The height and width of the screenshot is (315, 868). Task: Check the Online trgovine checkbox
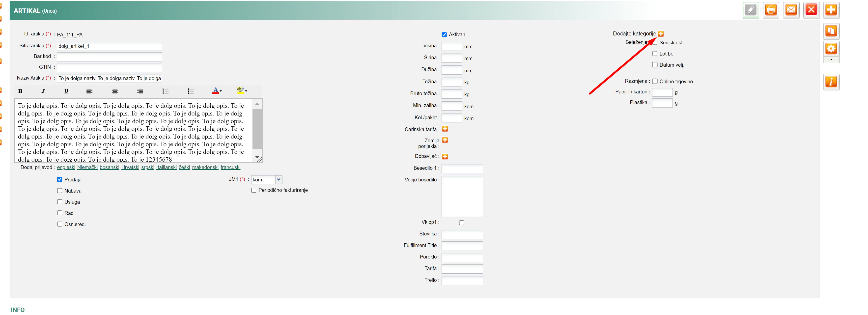[x=655, y=82]
